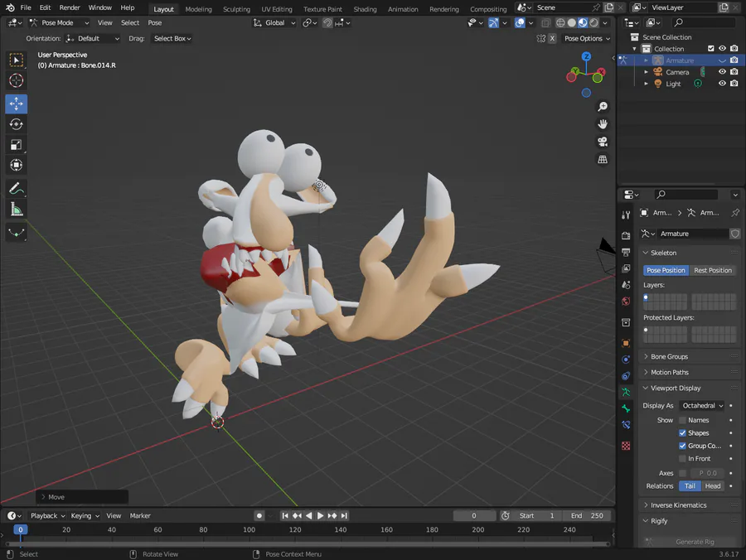
Task: Select the Head relations button
Action: click(x=713, y=485)
